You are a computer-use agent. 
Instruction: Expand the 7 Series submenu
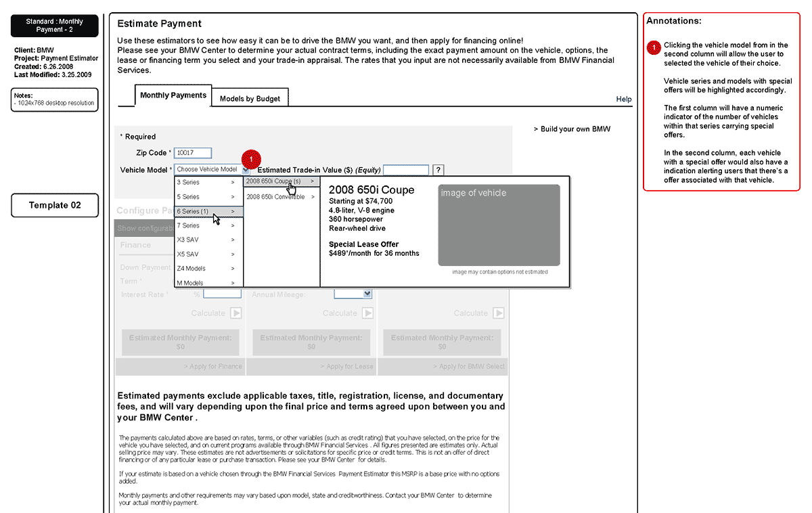(x=208, y=225)
